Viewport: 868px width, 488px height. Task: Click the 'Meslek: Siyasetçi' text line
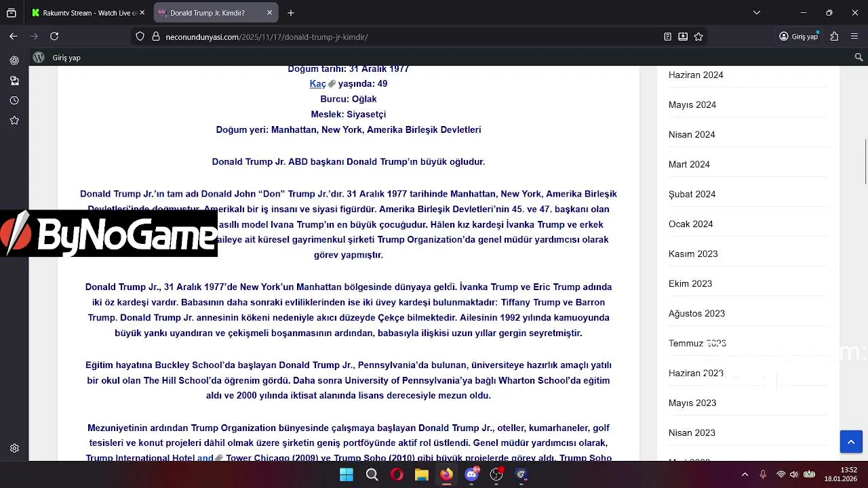pyautogui.click(x=348, y=114)
